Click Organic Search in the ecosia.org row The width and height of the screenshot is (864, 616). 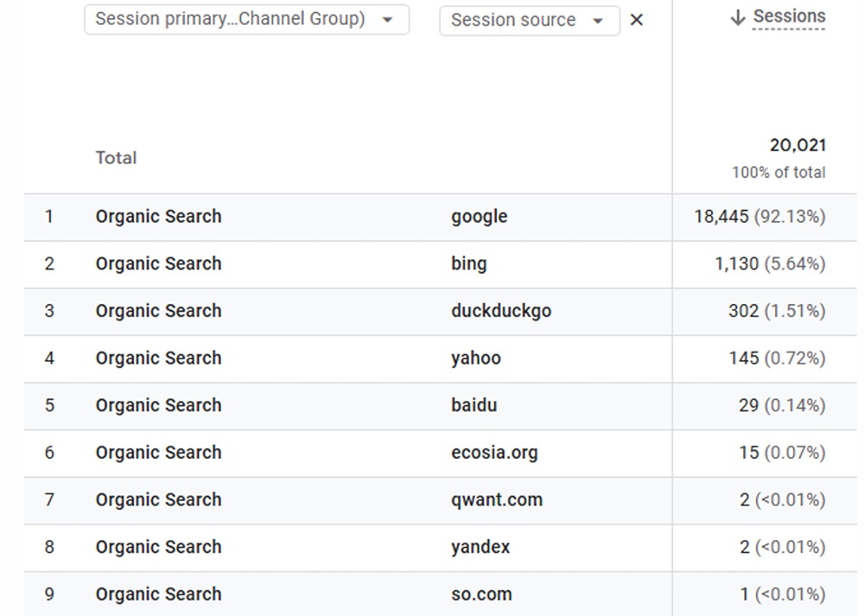(159, 453)
